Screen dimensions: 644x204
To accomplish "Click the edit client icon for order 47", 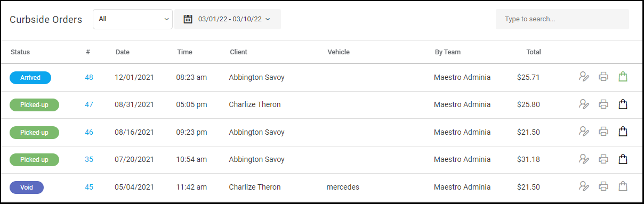I will (584, 104).
